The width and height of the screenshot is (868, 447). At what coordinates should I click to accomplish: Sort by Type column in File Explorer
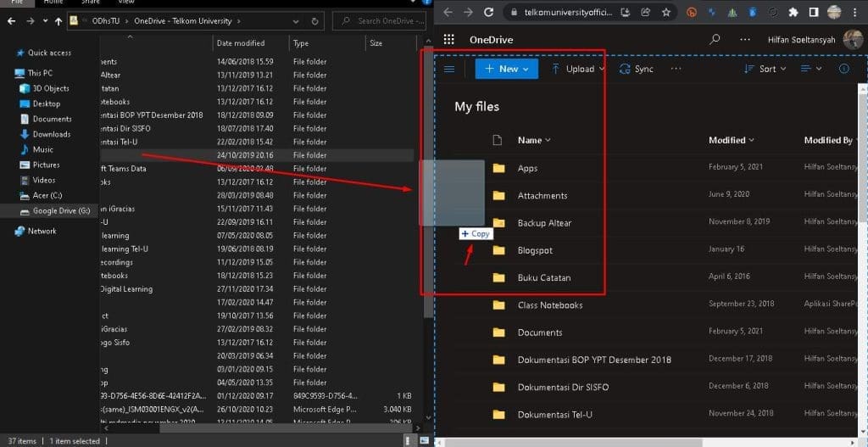(x=301, y=42)
